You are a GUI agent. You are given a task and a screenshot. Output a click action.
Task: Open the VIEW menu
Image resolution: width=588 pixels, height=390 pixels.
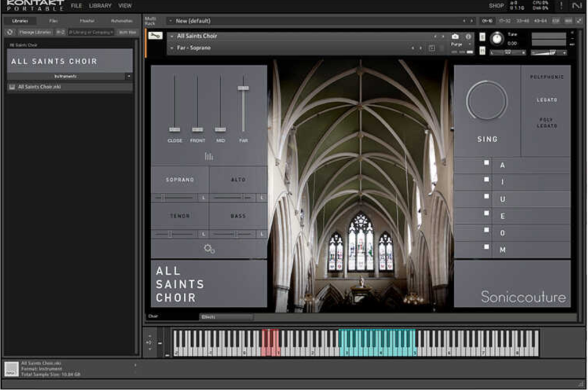click(x=125, y=6)
